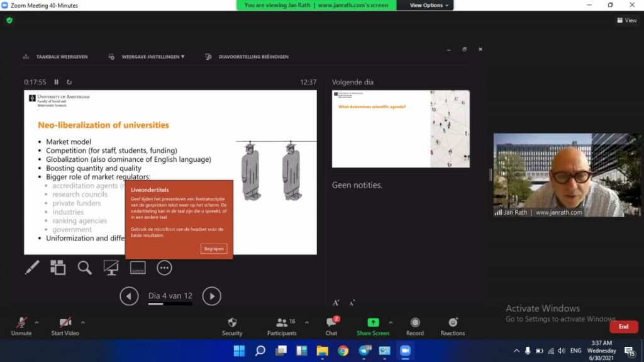Click Taakbalk weergeven menu item
The image size is (644, 362).
[55, 57]
